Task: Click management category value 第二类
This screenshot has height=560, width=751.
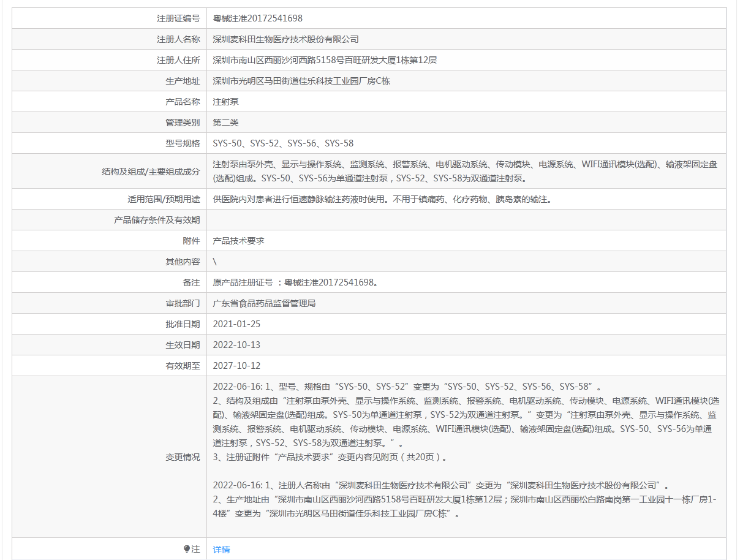Action: click(x=225, y=123)
